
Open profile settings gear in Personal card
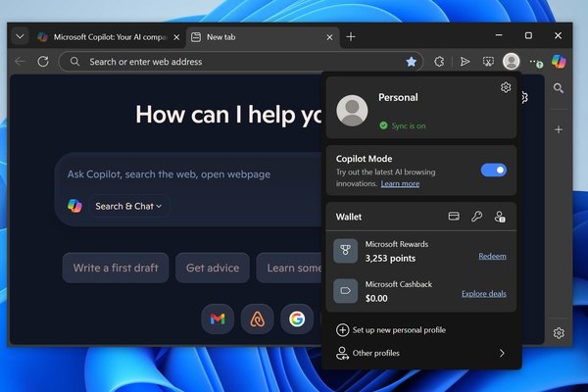(x=506, y=87)
